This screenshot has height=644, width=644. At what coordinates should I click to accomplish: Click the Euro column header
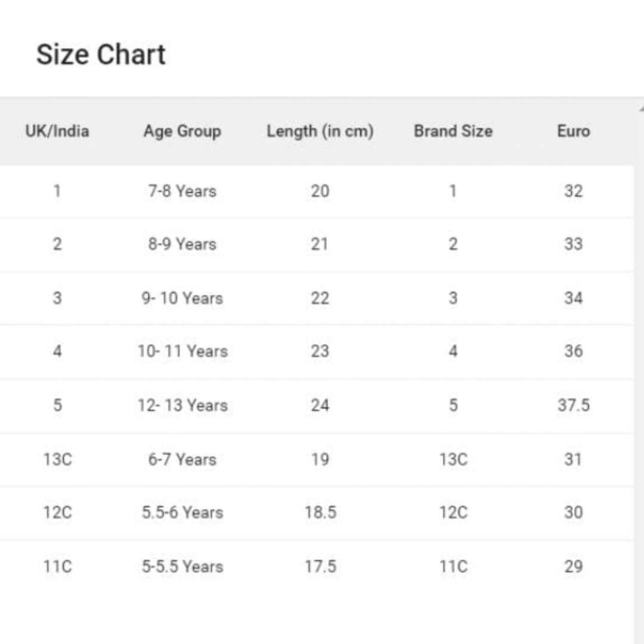[573, 131]
